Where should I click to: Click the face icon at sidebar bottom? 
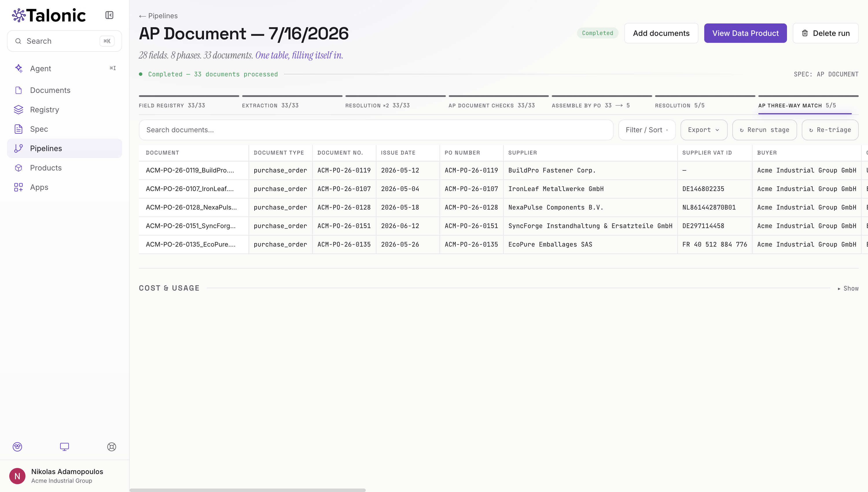[x=17, y=447]
